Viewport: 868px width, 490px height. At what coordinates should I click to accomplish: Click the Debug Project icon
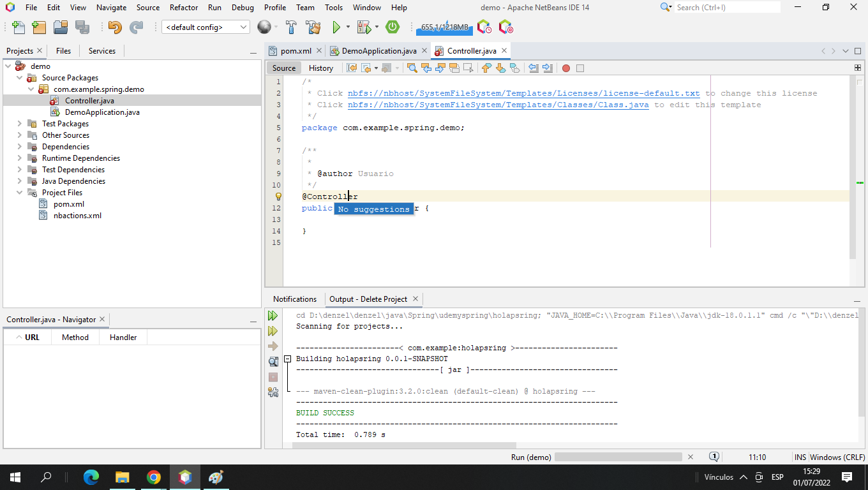(364, 27)
